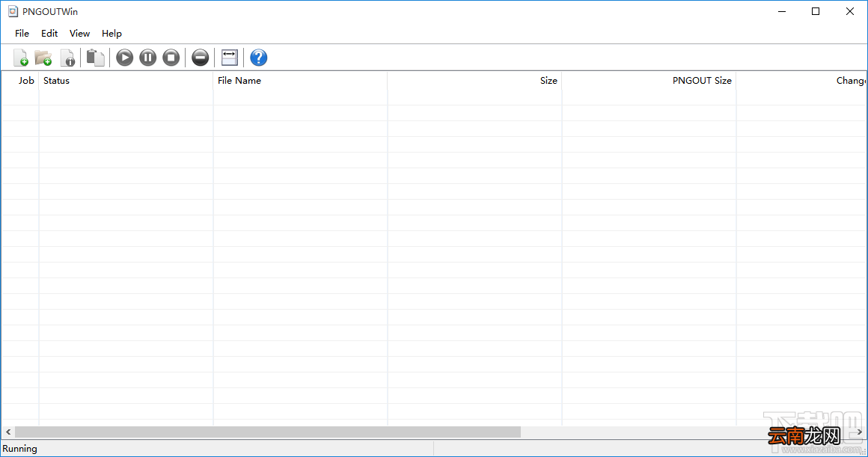Sort by the File Name column header
This screenshot has width=868, height=457.
[x=301, y=81]
